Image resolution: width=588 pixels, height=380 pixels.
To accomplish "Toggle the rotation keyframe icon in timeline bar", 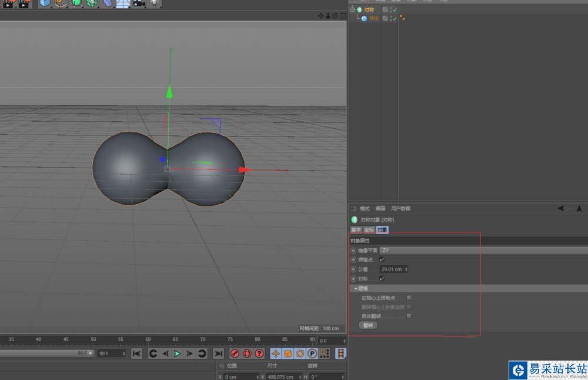I will point(300,354).
